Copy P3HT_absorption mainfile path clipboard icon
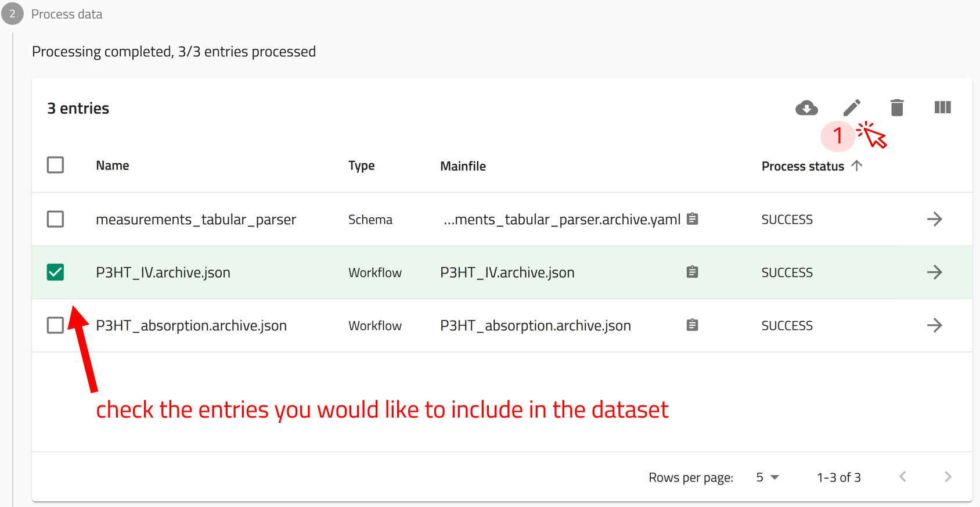The image size is (980, 507). click(x=692, y=325)
